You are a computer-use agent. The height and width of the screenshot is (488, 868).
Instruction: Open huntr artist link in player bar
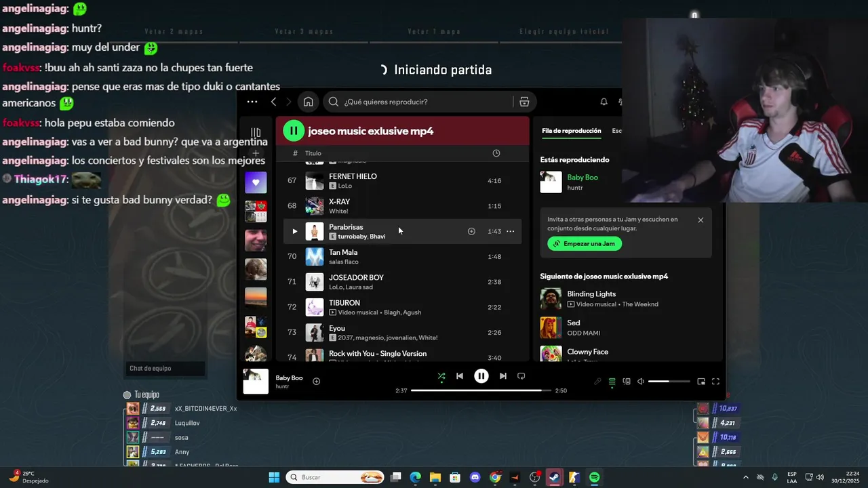pos(282,386)
